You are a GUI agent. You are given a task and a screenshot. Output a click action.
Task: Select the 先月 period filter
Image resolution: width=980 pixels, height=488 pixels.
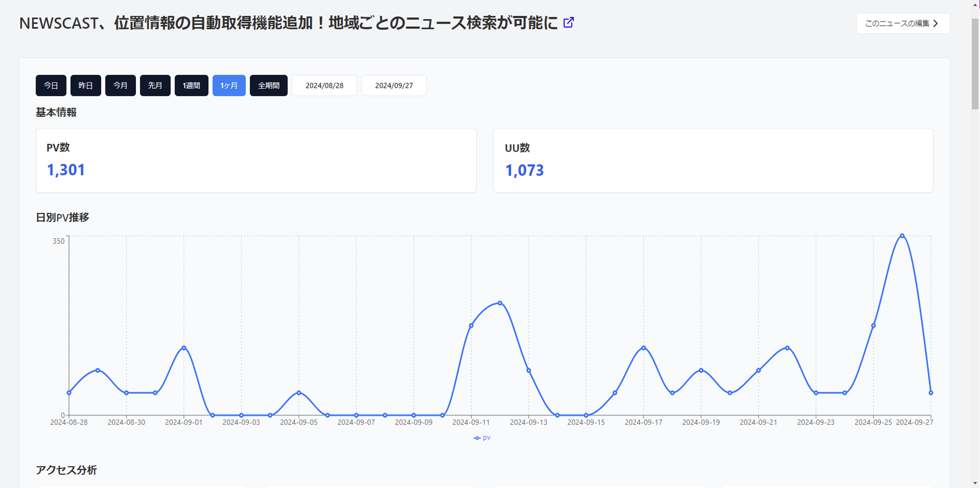[x=155, y=85]
